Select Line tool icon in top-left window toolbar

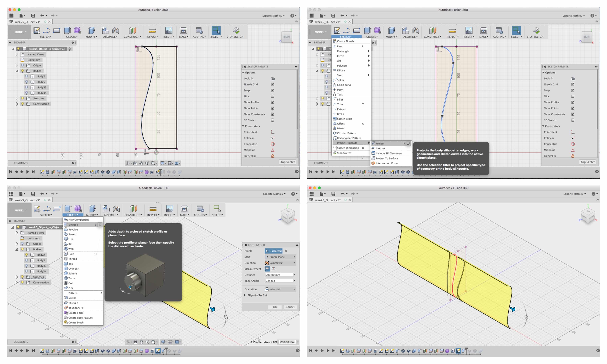tap(46, 31)
